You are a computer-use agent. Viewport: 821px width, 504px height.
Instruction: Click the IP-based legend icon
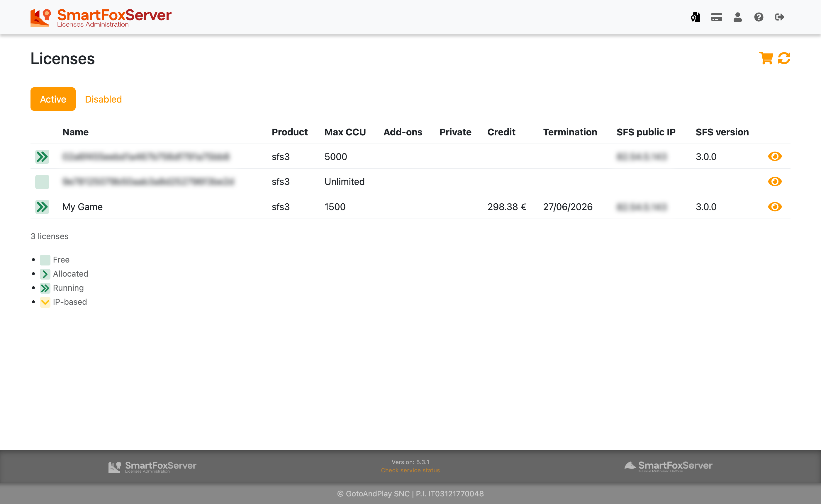point(45,302)
